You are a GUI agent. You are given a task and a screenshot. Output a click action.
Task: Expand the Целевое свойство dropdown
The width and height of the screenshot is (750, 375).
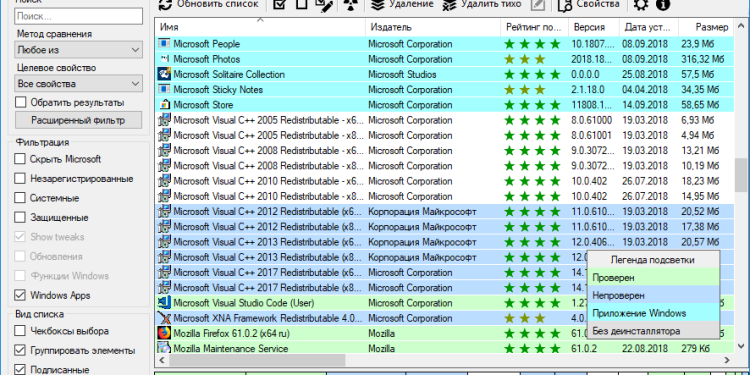[78, 84]
